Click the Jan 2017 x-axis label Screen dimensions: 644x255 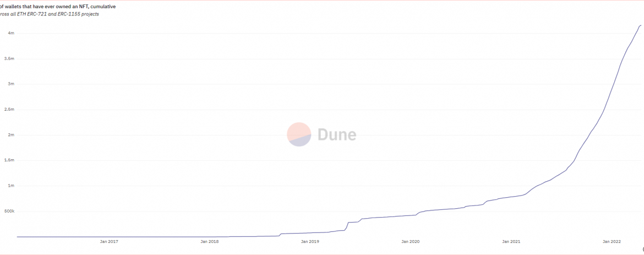coord(109,242)
